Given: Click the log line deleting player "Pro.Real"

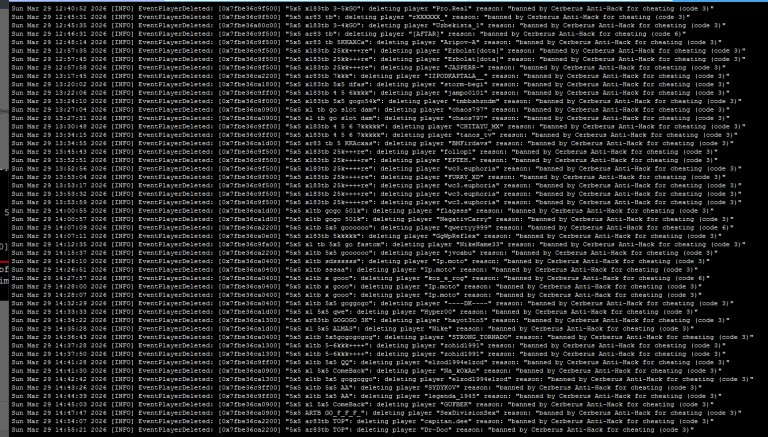Looking at the screenshot, I should (362, 9).
